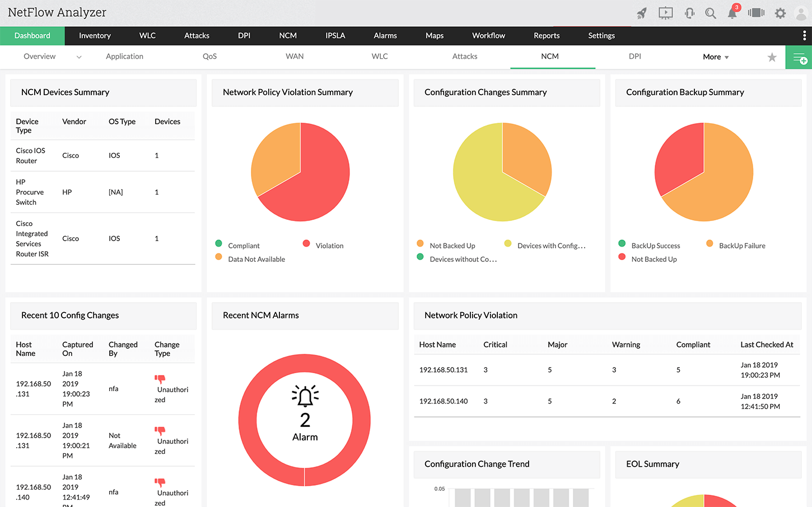
Task: Switch to the QoS dashboard tab
Action: pos(209,57)
